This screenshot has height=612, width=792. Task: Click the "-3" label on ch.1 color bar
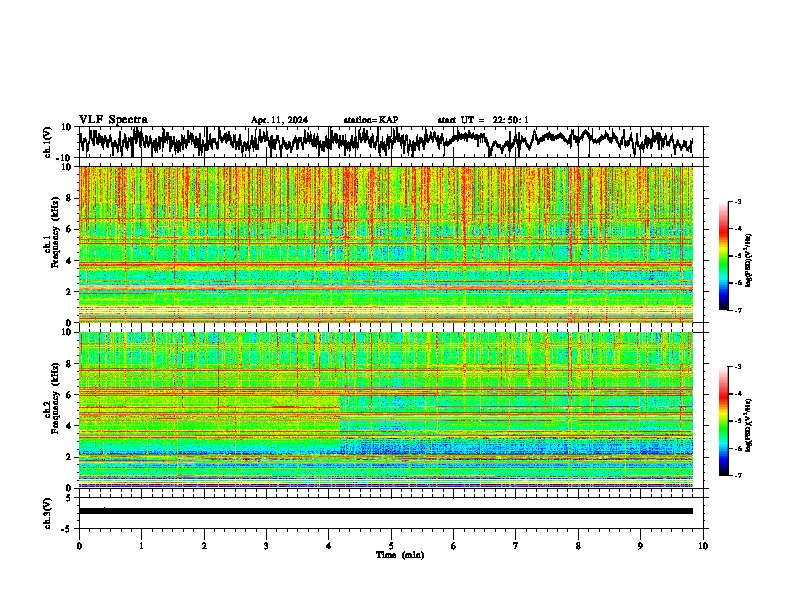pos(737,202)
